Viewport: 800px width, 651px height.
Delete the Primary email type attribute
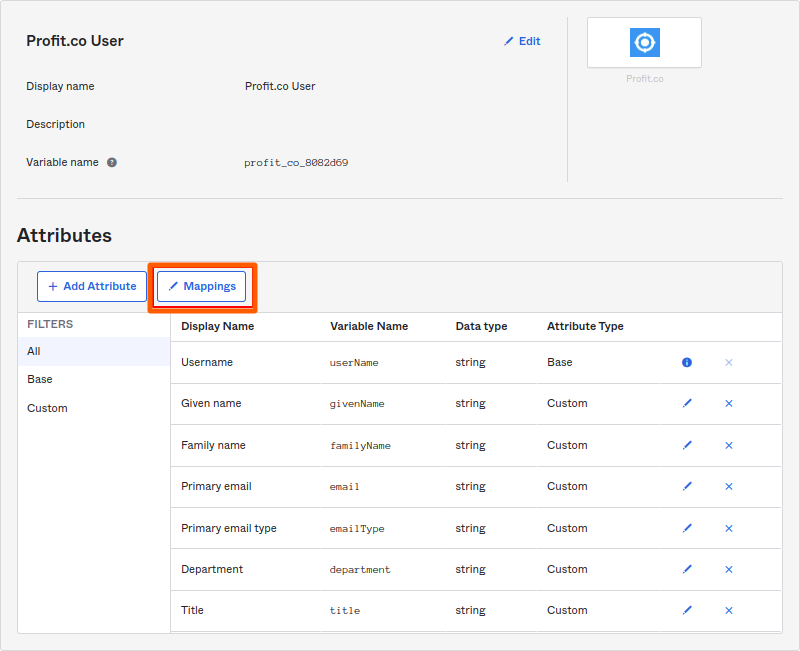click(x=728, y=528)
